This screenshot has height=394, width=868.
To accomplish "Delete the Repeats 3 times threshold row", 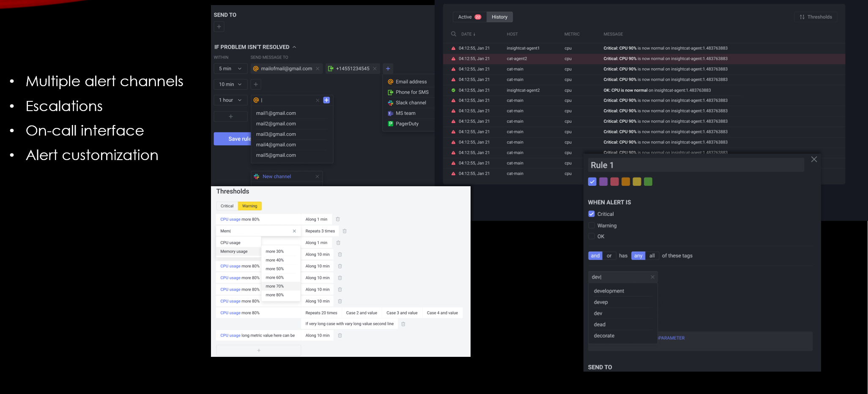I will (345, 231).
